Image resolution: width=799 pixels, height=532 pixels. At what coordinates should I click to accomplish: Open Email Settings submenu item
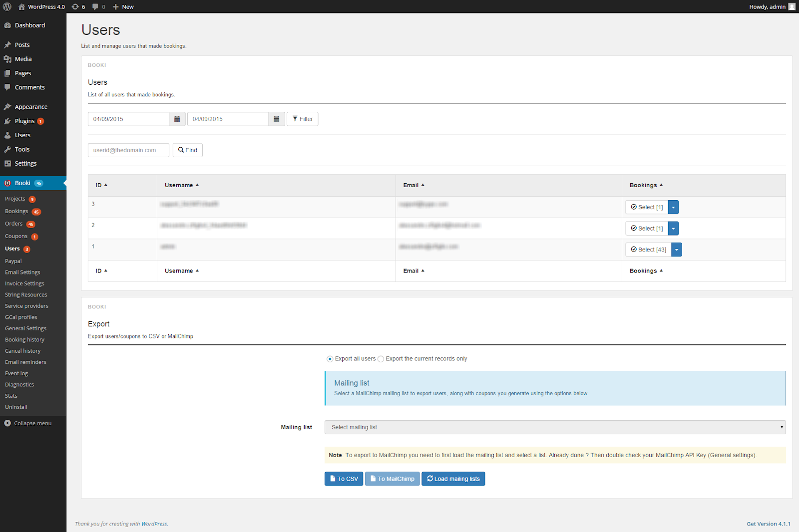(x=22, y=272)
